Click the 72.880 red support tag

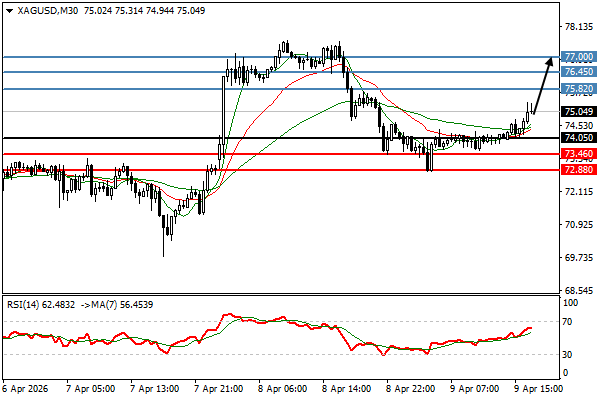[x=579, y=170]
